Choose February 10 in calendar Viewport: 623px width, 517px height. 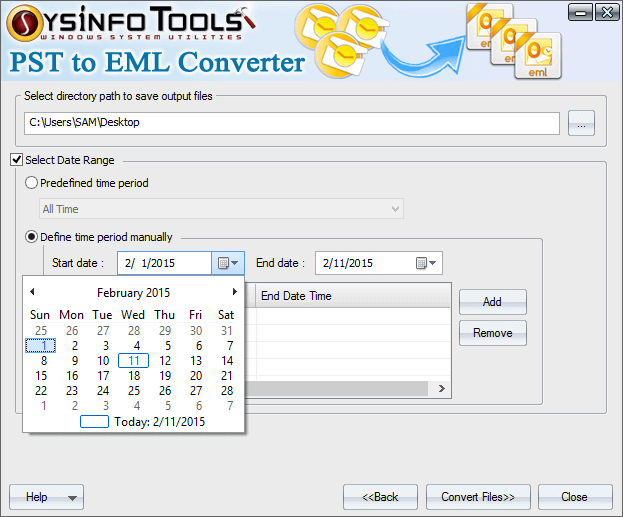click(x=103, y=360)
